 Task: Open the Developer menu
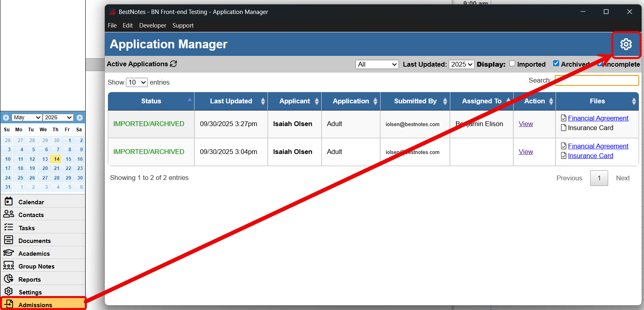153,26
